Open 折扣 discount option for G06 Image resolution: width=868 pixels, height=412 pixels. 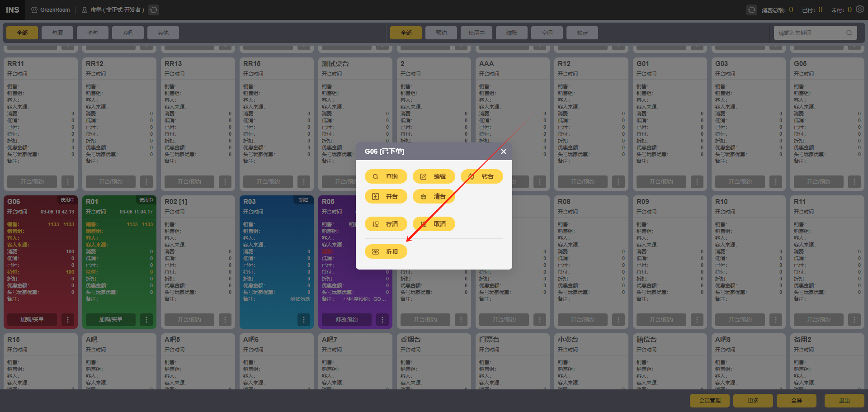386,251
